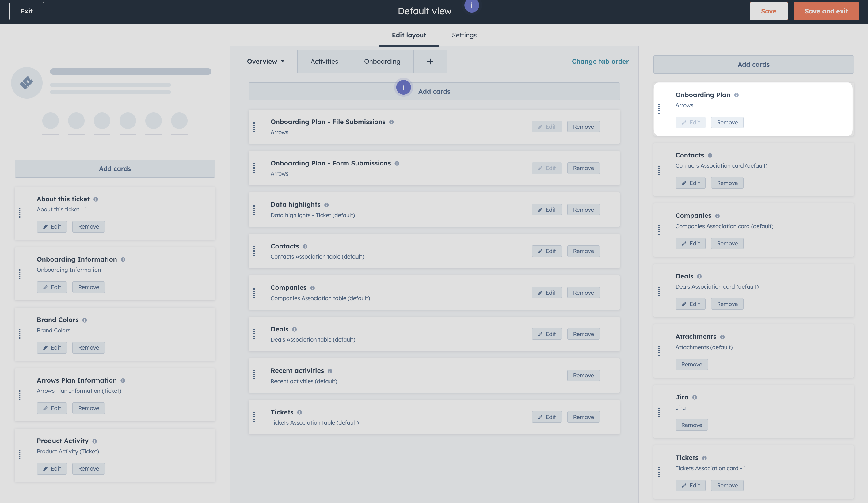This screenshot has height=503, width=868.
Task: Remove the Tickets Association table card
Action: point(583,417)
